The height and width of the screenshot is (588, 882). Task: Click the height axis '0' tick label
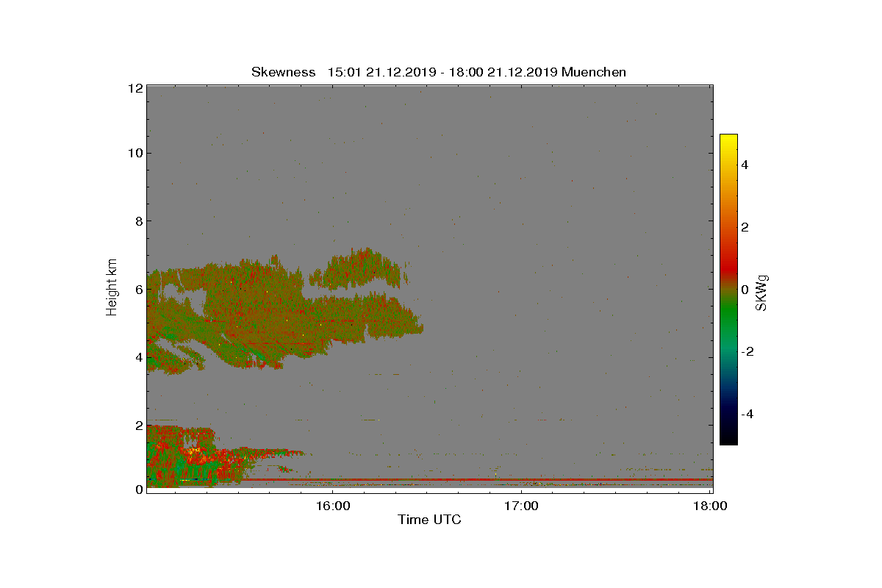pos(138,490)
